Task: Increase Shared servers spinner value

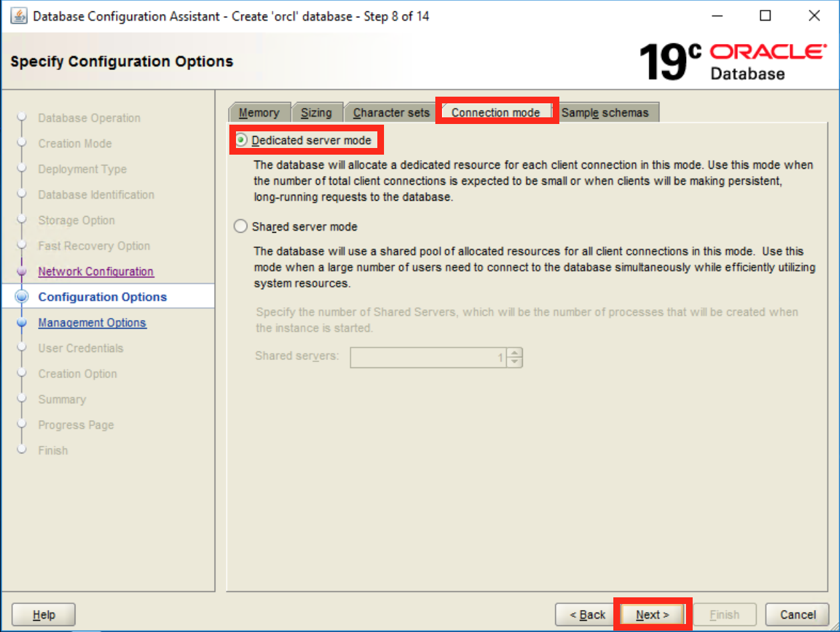Action: tap(514, 353)
